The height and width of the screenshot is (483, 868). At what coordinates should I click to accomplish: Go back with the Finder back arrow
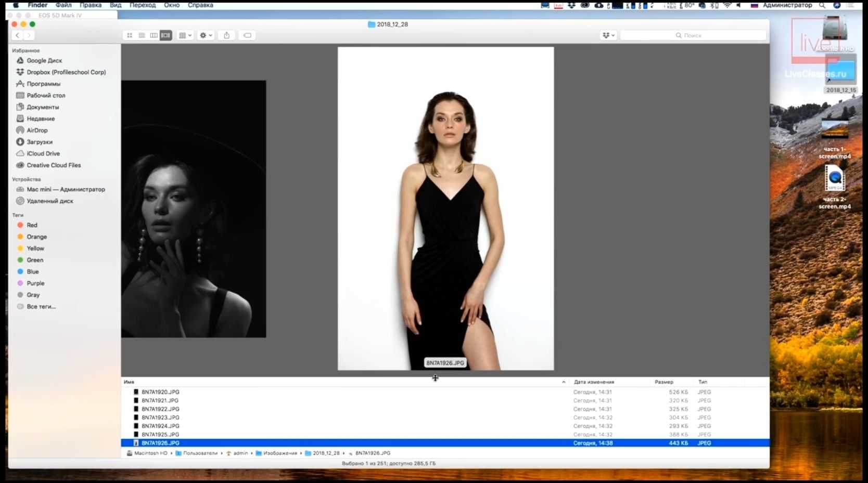[17, 35]
